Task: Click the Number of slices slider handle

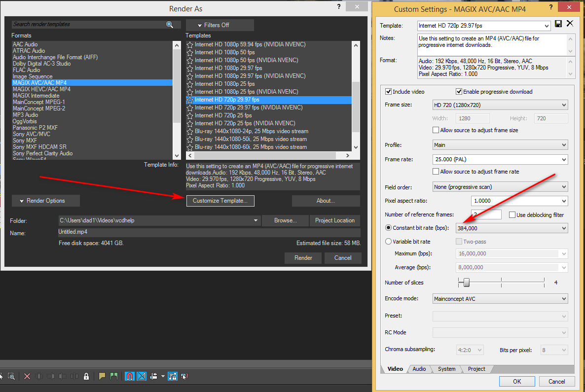Action: (x=466, y=283)
